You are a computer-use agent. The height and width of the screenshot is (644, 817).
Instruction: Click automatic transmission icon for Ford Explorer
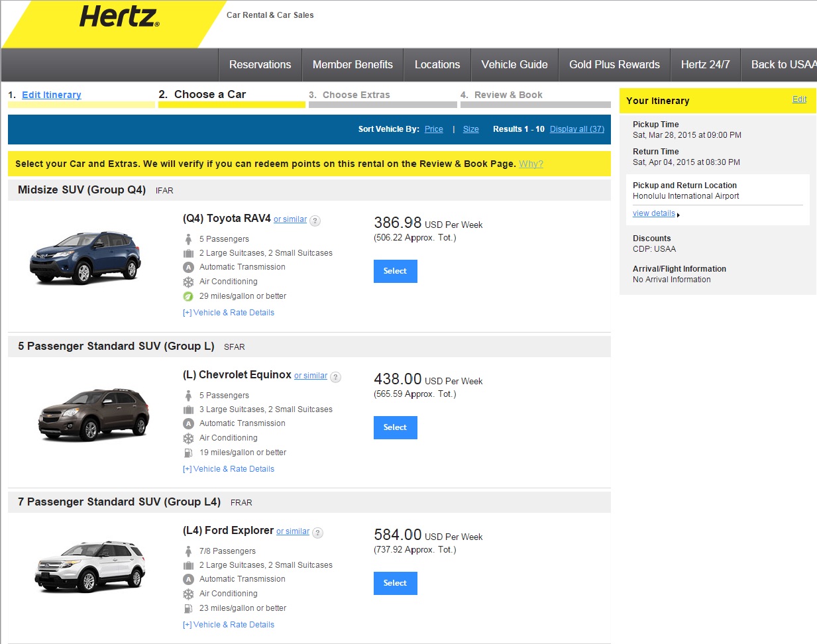[x=188, y=579]
